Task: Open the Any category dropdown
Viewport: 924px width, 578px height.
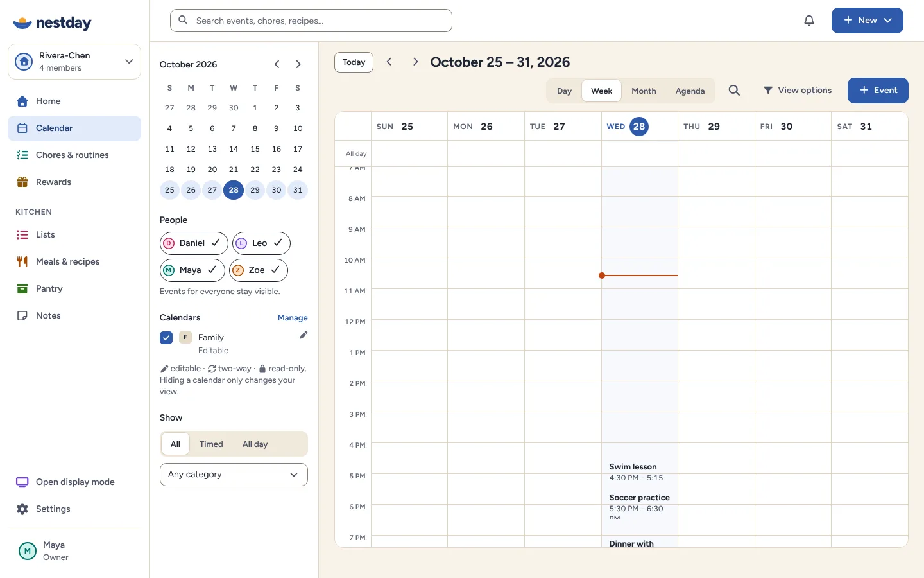Action: (x=234, y=475)
